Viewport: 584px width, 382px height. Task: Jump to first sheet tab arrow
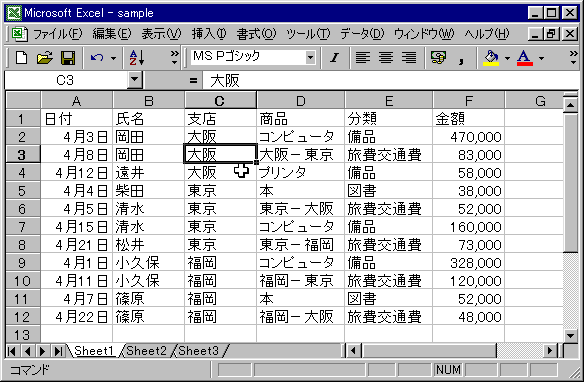click(12, 351)
